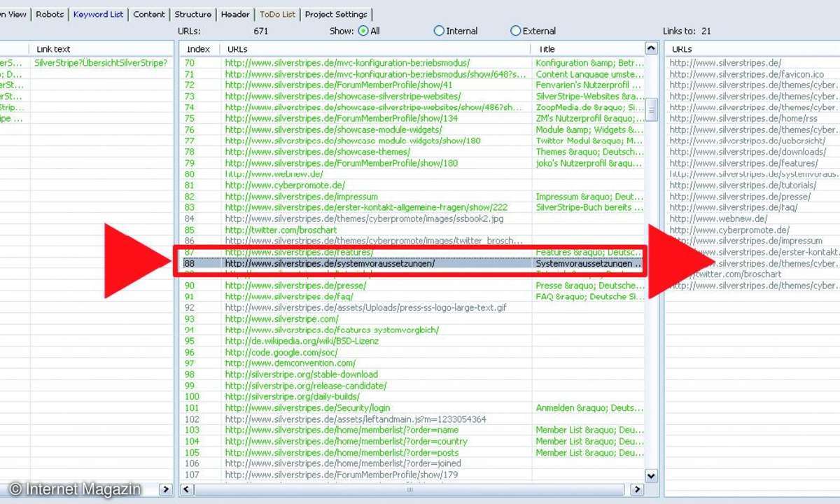The width and height of the screenshot is (840, 504).
Task: Click the scroll down arrow of URL list
Action: point(651,475)
